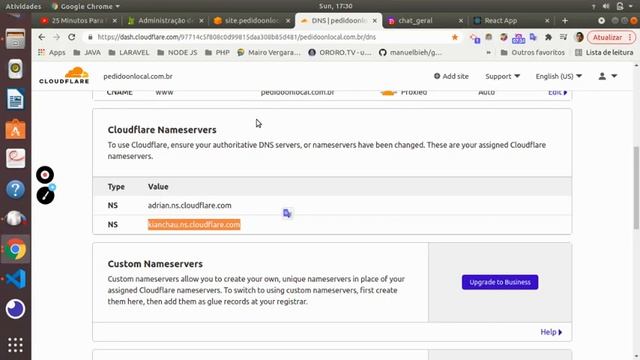The width and height of the screenshot is (640, 360).
Task: Open Files from the Ubuntu dock
Action: tap(16, 39)
